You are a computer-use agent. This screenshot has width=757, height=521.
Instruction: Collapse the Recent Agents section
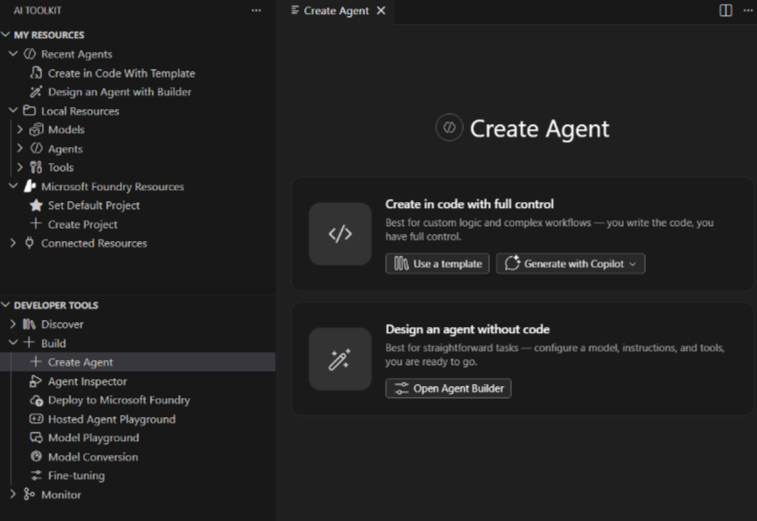point(13,54)
